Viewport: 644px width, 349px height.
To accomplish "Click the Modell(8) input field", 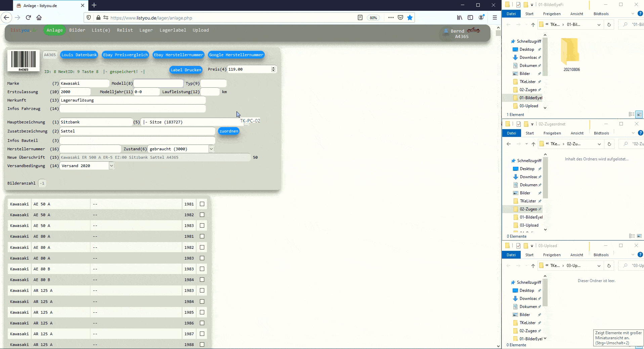I will click(158, 83).
